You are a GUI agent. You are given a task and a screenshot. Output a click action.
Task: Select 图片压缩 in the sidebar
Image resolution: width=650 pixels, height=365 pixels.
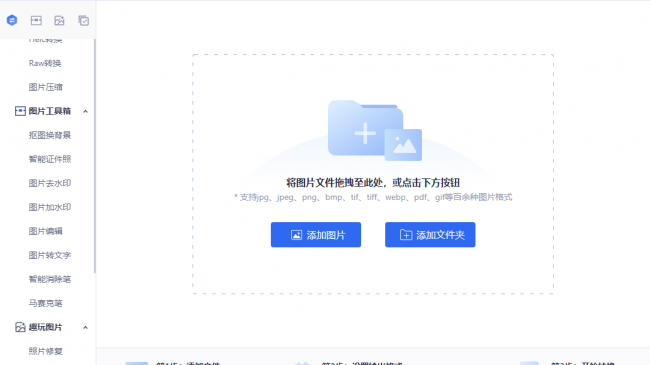tap(46, 87)
